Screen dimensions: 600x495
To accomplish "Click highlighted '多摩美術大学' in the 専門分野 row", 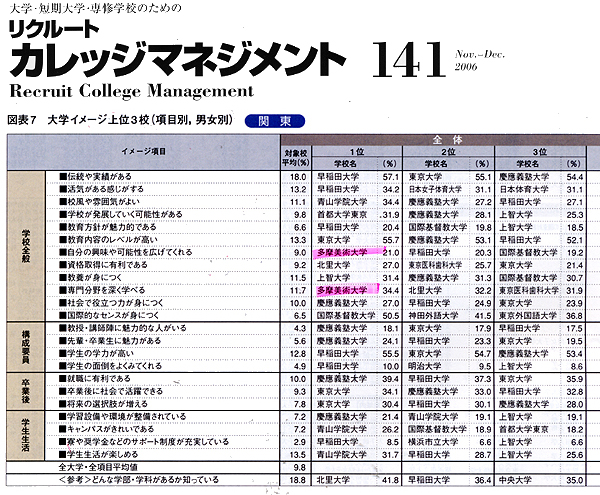I will (342, 290).
